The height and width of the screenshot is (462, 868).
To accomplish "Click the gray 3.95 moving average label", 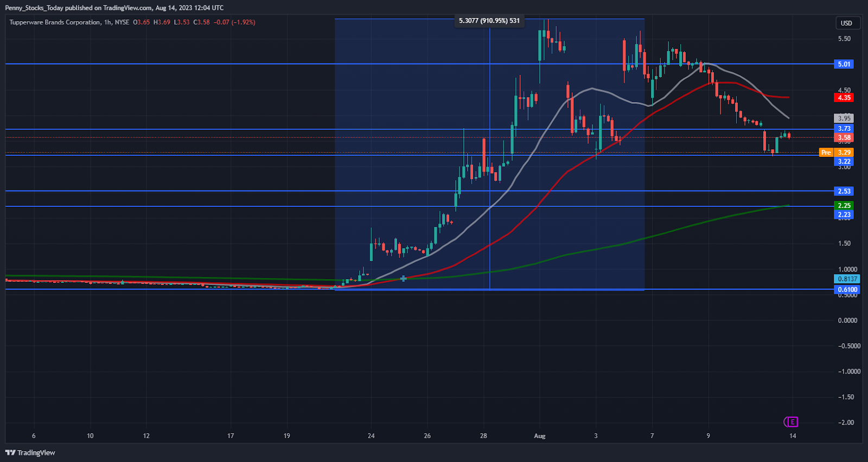I will tap(844, 118).
